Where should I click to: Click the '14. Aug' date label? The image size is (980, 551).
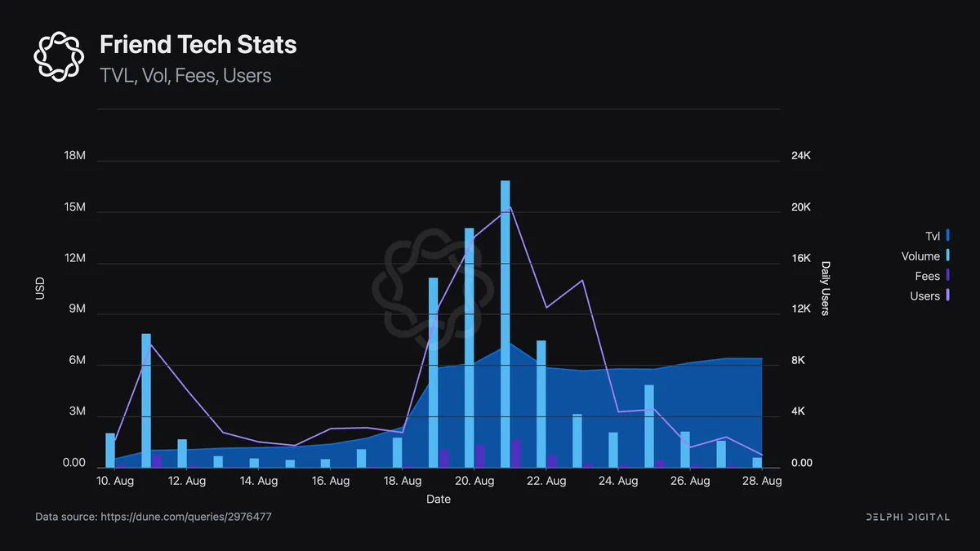coord(259,481)
